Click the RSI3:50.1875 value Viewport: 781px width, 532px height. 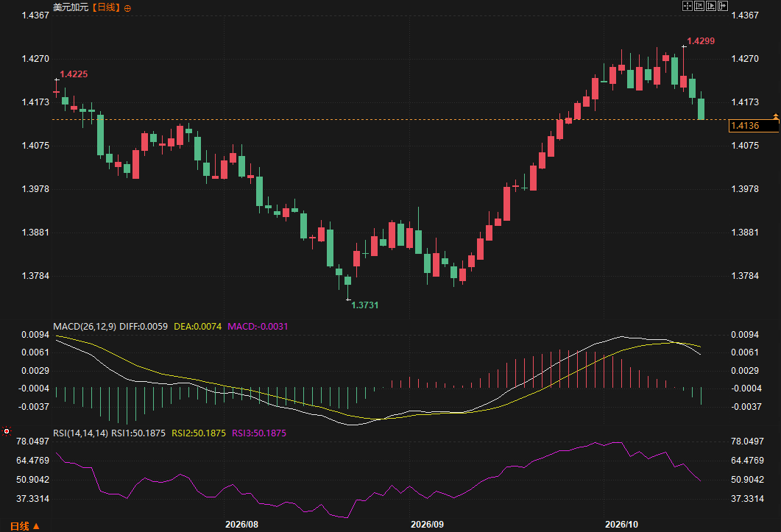pos(259,433)
